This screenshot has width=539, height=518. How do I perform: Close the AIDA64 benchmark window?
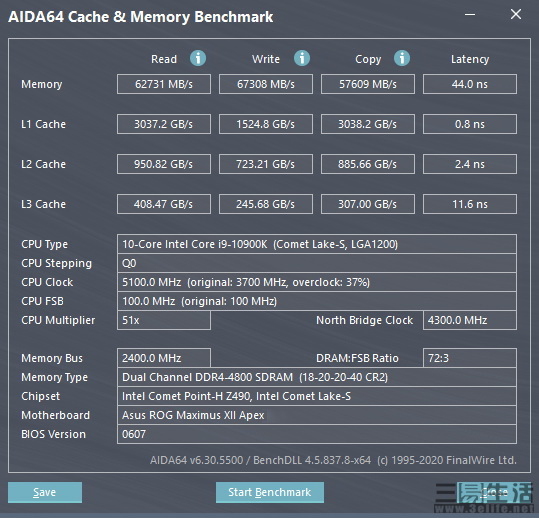click(x=516, y=14)
